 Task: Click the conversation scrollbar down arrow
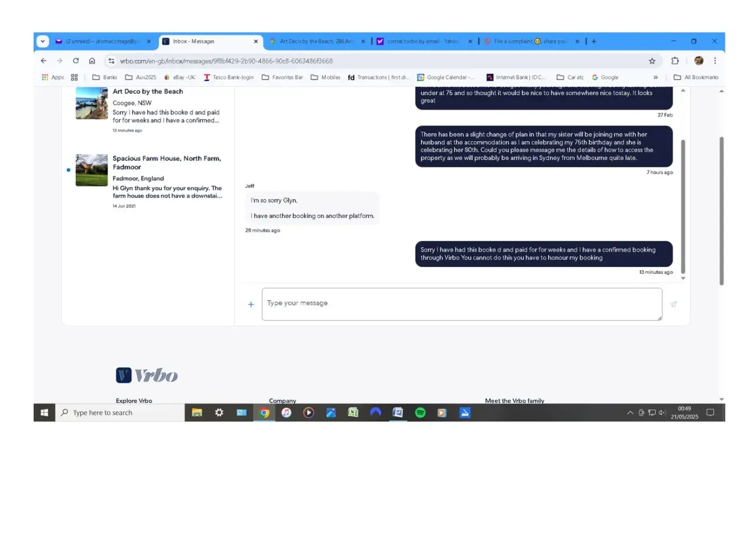(683, 278)
